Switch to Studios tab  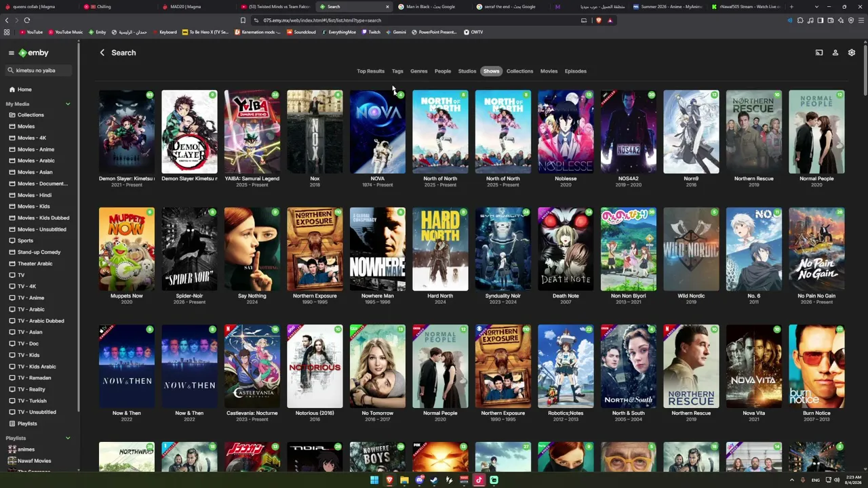tap(467, 71)
